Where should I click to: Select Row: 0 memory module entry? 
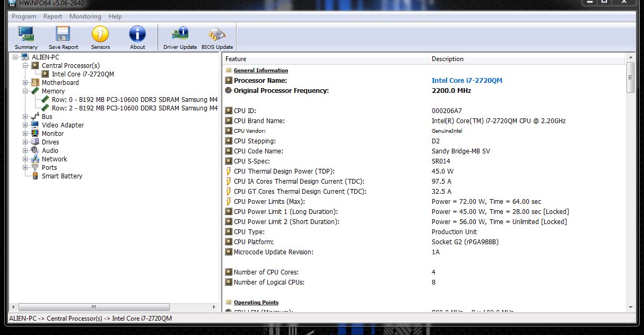coord(134,100)
